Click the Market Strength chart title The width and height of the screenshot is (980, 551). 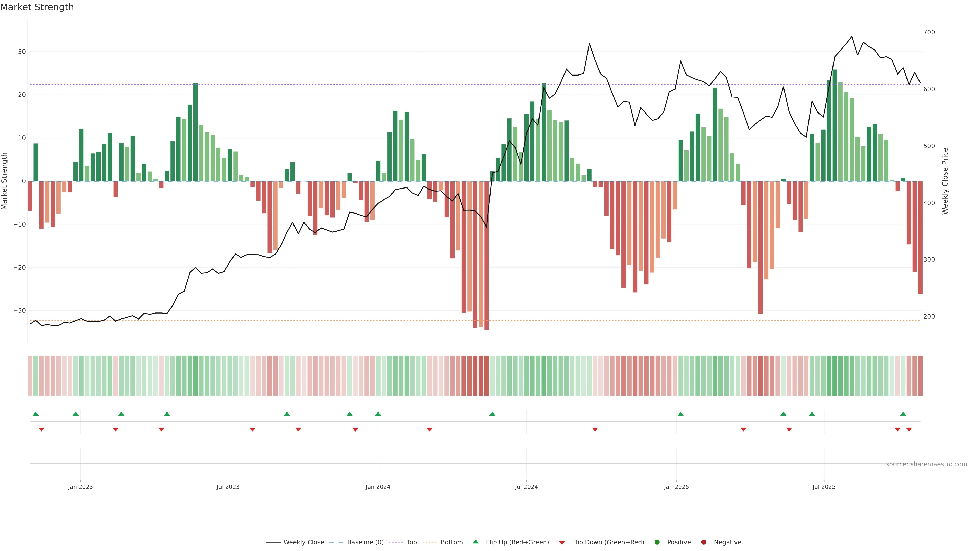[x=37, y=7]
